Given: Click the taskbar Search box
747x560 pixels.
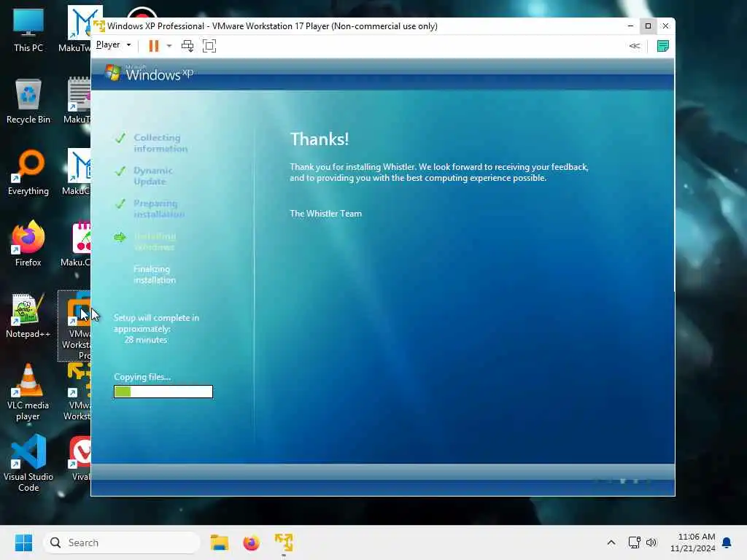Looking at the screenshot, I should tap(122, 542).
